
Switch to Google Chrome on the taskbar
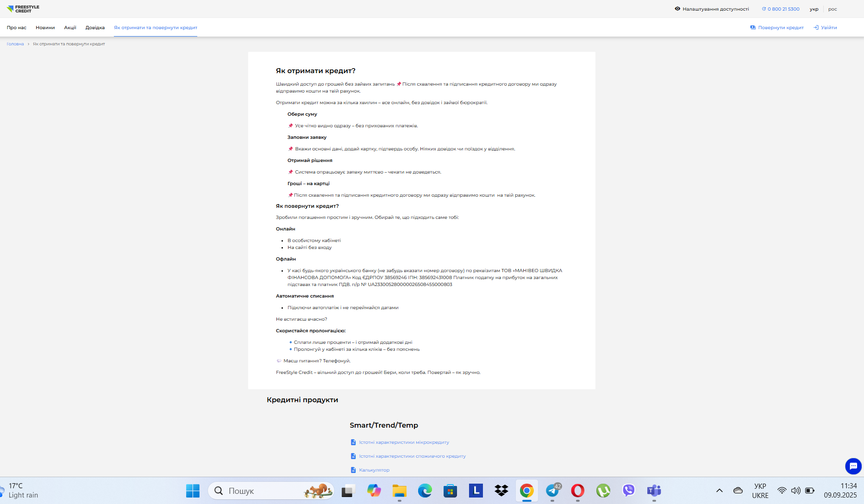[x=526, y=491]
